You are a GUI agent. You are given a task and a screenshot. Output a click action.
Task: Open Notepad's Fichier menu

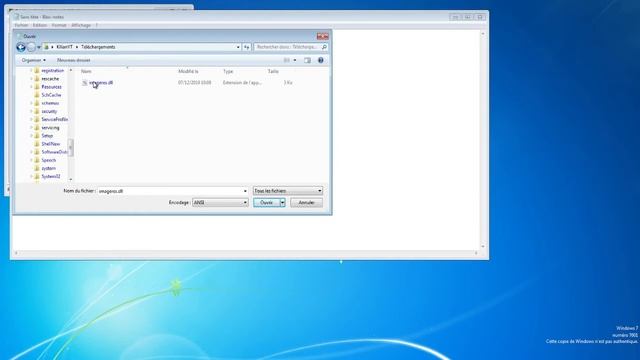(21, 25)
